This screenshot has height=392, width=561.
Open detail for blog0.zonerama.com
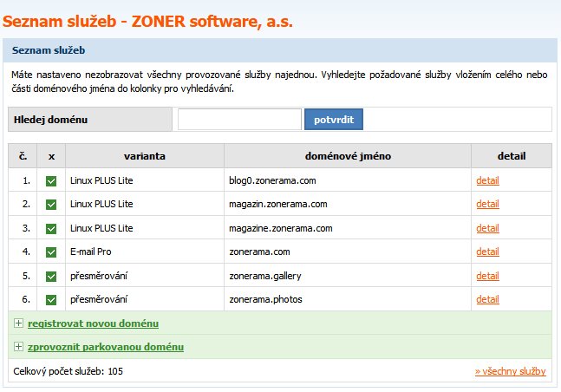[487, 180]
